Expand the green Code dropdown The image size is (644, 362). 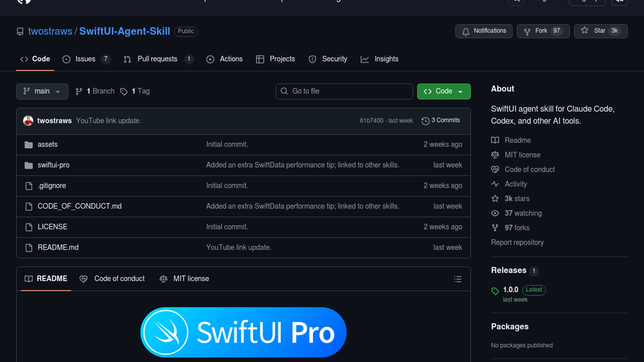tap(443, 91)
